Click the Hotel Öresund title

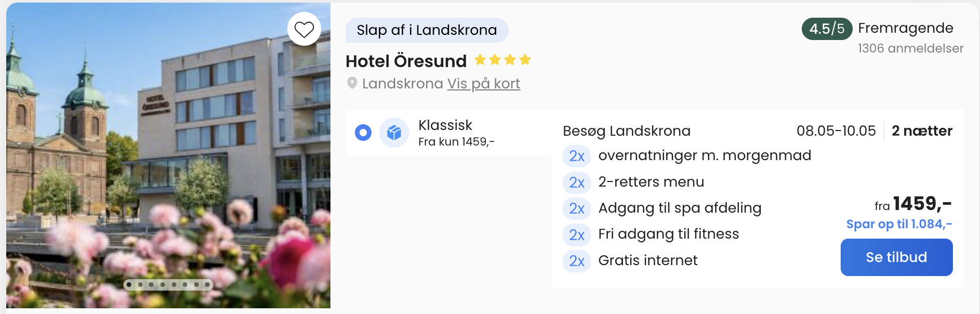coord(406,61)
